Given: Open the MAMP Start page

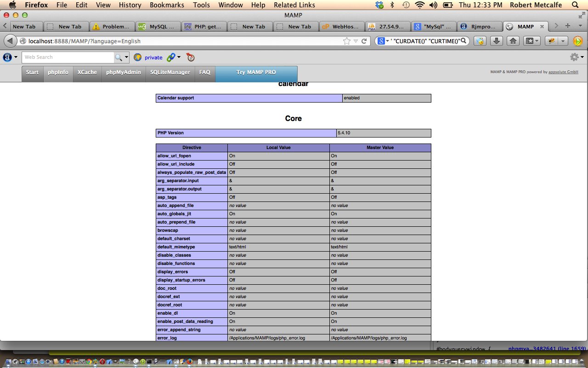Looking at the screenshot, I should pos(32,74).
